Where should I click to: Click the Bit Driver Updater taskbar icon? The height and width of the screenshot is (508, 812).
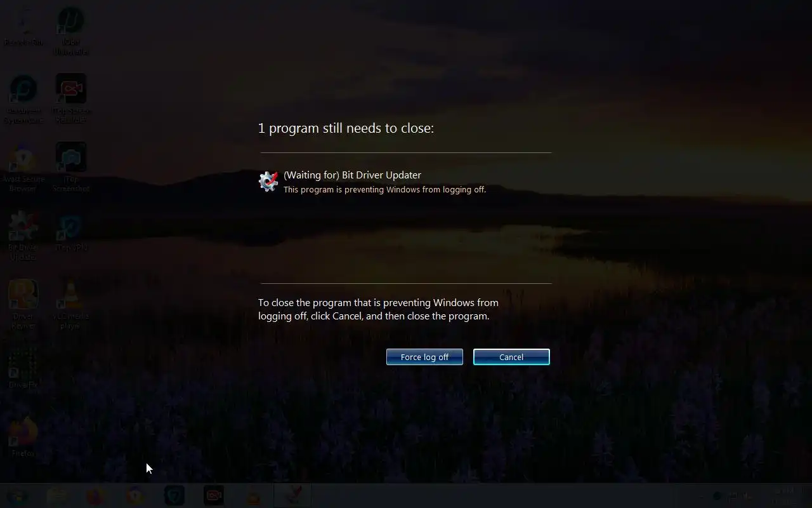tap(292, 495)
